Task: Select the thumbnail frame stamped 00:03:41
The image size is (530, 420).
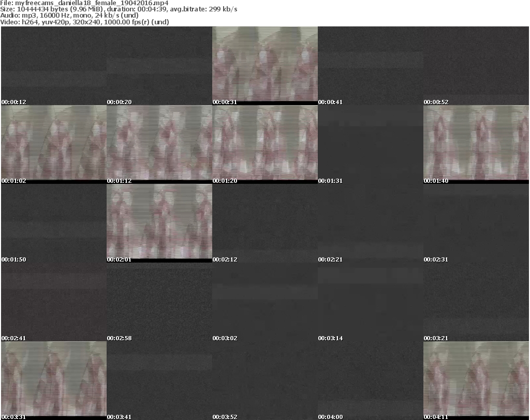Action: click(x=159, y=381)
